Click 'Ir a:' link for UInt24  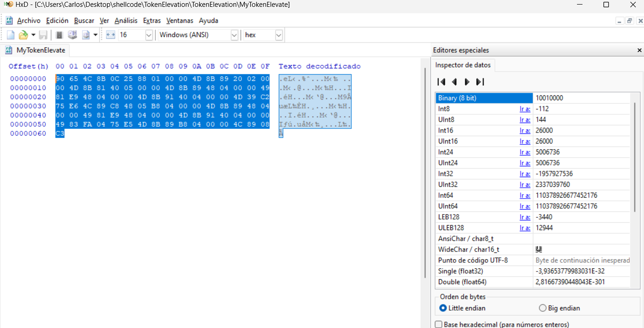525,163
